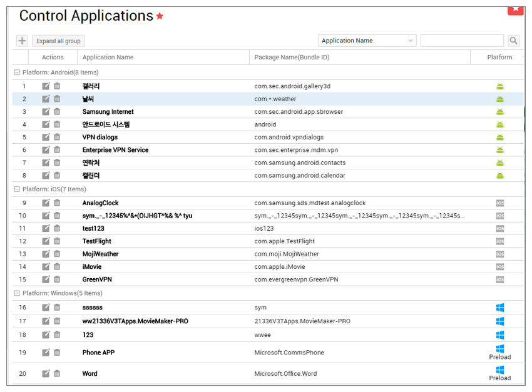The height and width of the screenshot is (392, 532).
Task: Click the iOS platform icon for TestFlight
Action: 500,241
